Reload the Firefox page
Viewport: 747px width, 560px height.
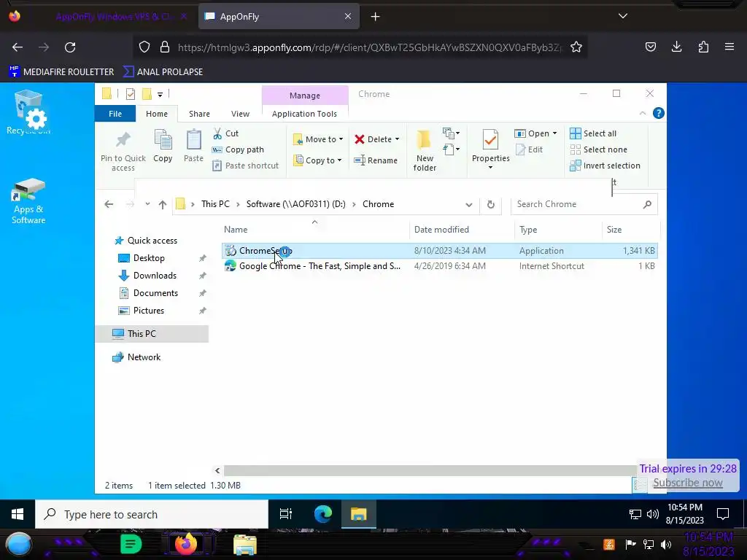click(70, 47)
